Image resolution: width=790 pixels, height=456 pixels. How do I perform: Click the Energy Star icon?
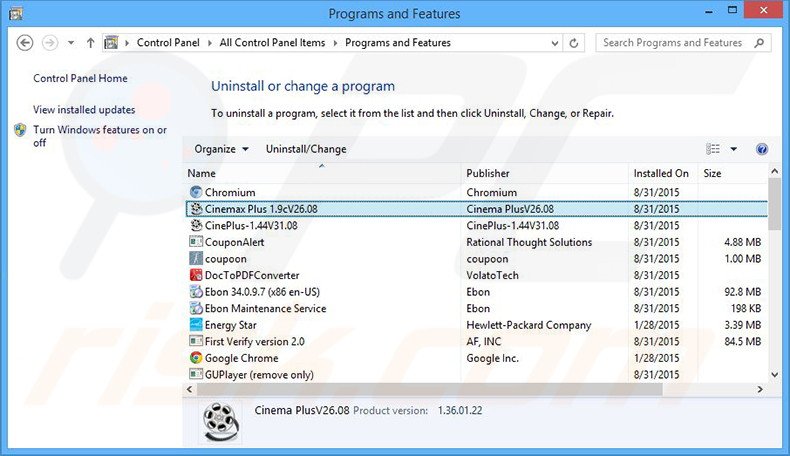(x=196, y=325)
